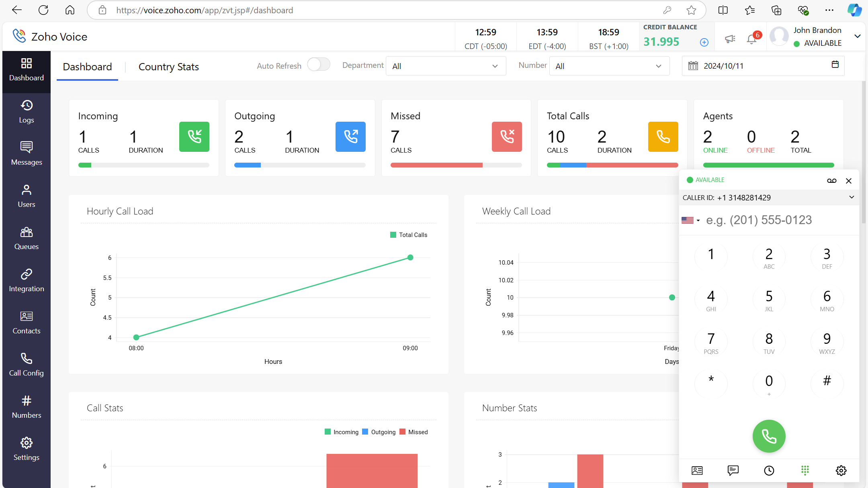This screenshot has width=868, height=488.
Task: Show the dialer keypad grid icon
Action: pos(805,470)
